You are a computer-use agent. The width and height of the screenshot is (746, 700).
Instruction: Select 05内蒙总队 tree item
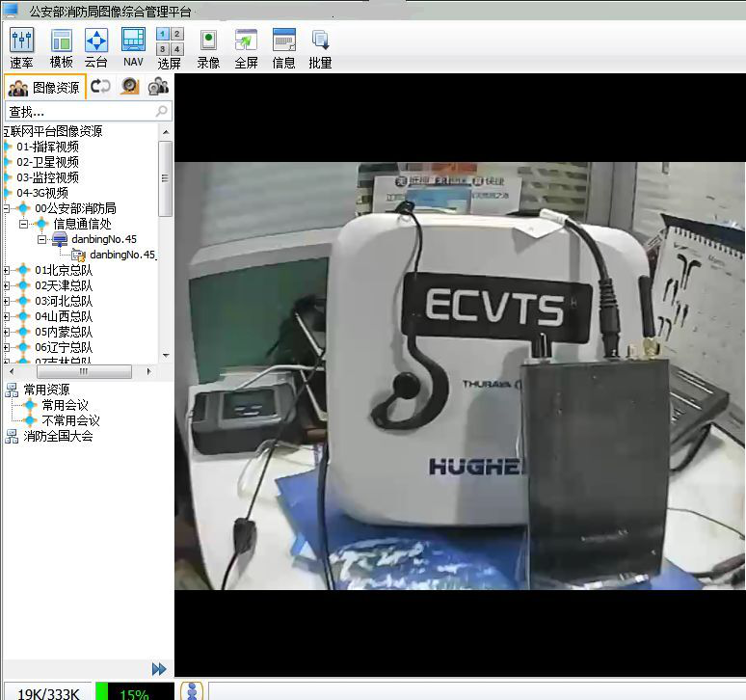click(x=64, y=332)
